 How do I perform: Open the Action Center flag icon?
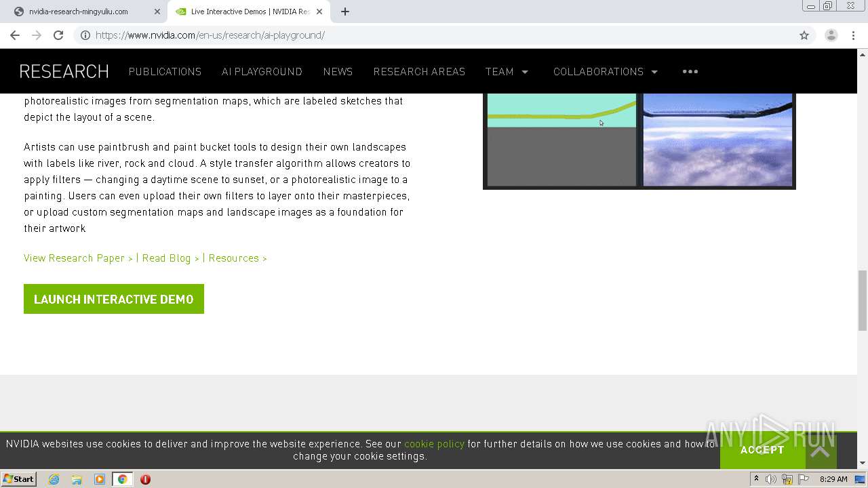click(804, 479)
